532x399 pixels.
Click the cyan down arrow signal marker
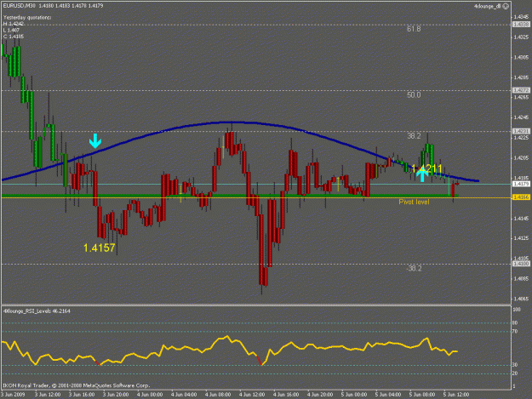tap(95, 140)
